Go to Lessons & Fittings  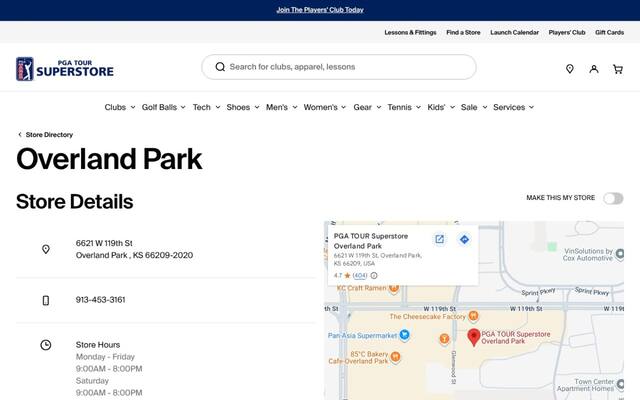coord(410,32)
